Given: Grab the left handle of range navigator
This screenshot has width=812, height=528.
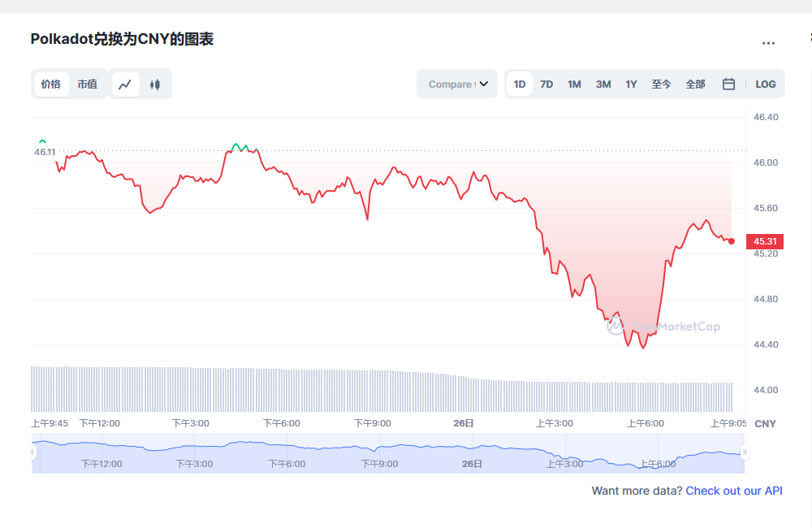Looking at the screenshot, I should [32, 452].
